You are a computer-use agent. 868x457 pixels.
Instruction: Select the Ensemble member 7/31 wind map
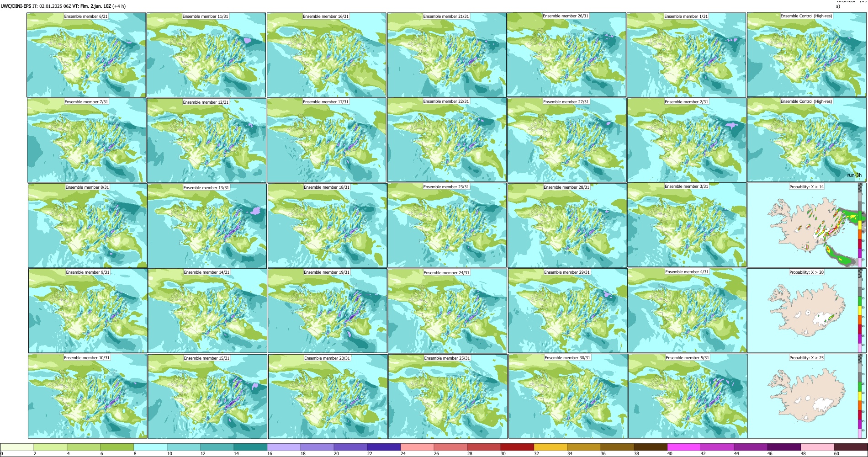point(87,140)
